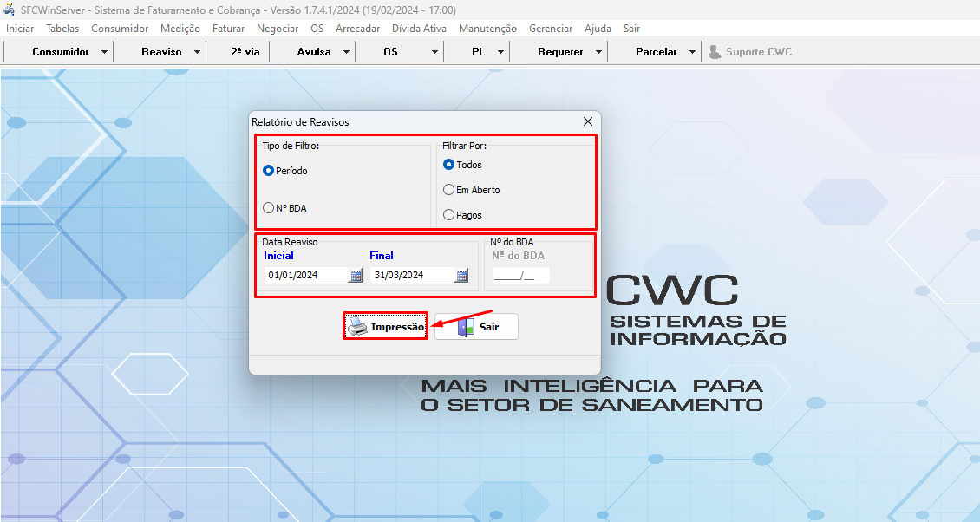Select the Período filter type
Image resolution: width=980 pixels, height=522 pixels.
tap(269, 171)
